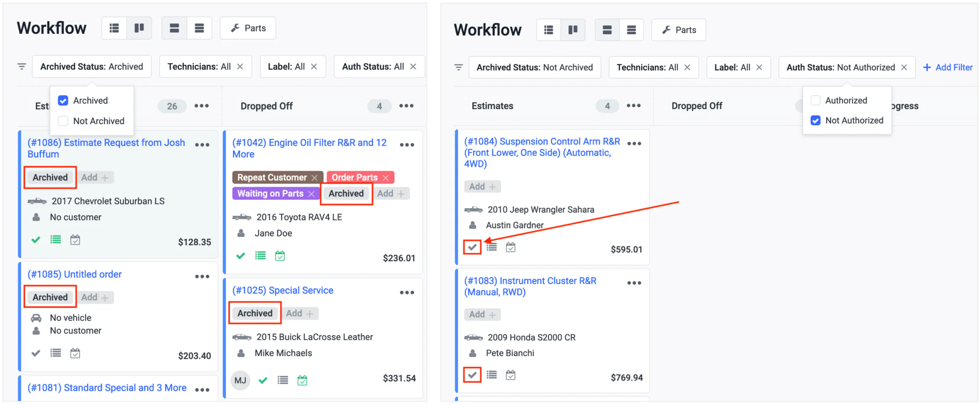Open services list icon on order #1085
The image size is (980, 405).
click(x=56, y=353)
